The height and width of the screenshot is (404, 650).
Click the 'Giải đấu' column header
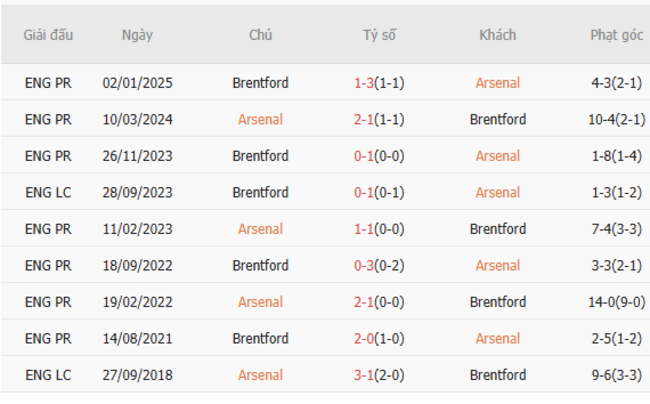(48, 35)
